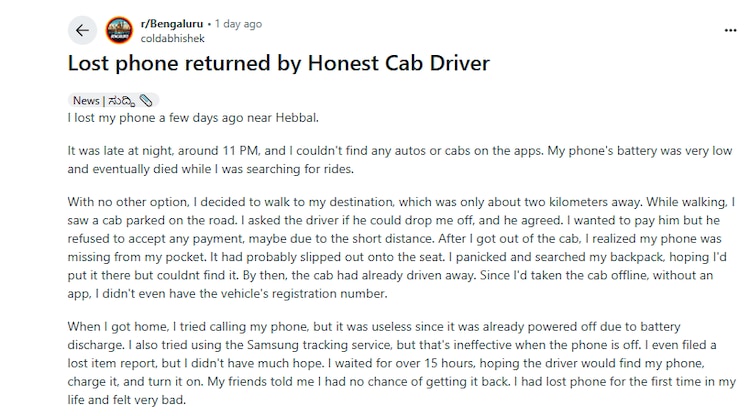Click the "1 day ago" timestamp
Viewport: 750px width, 416px height.
click(x=237, y=23)
